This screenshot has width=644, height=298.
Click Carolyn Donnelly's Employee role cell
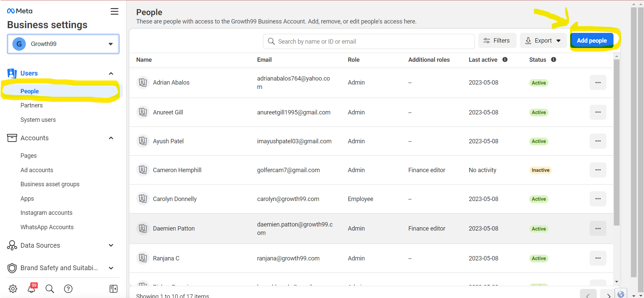(360, 199)
